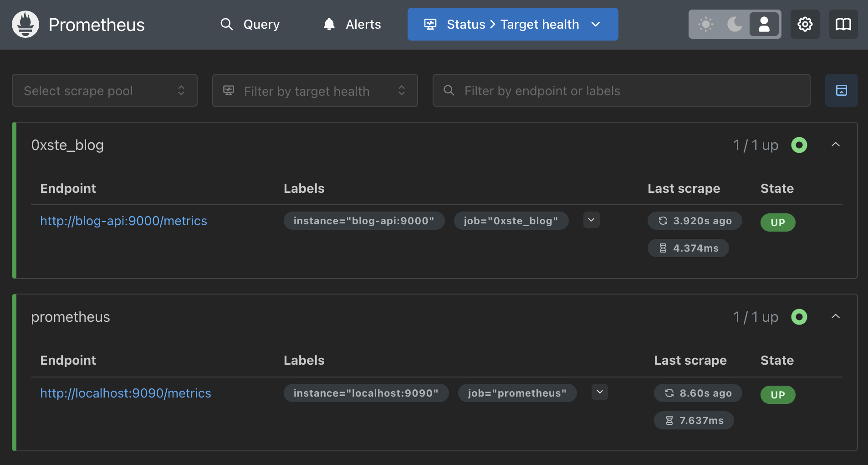This screenshot has width=868, height=465.
Task: Open Filter by target health dropdown
Action: [x=315, y=90]
